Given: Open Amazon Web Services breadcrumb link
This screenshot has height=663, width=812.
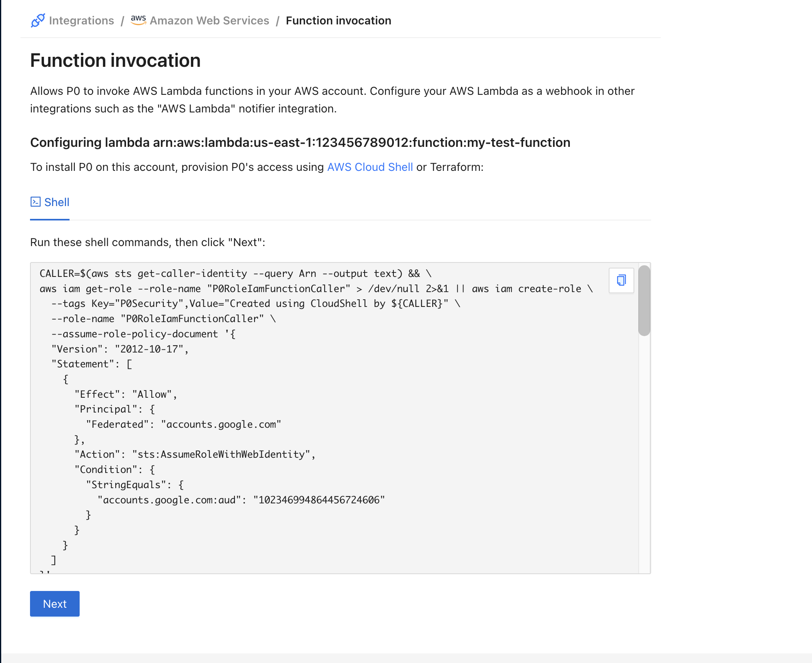Looking at the screenshot, I should pos(209,20).
